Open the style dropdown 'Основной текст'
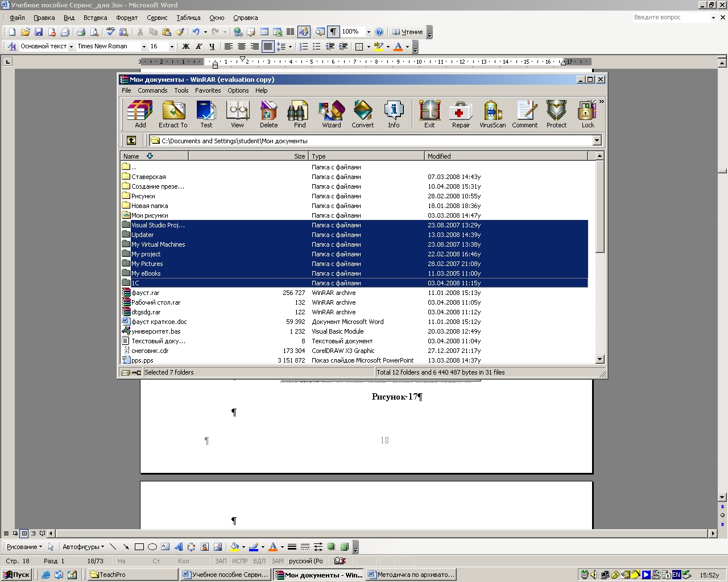728x582 pixels. tap(71, 47)
